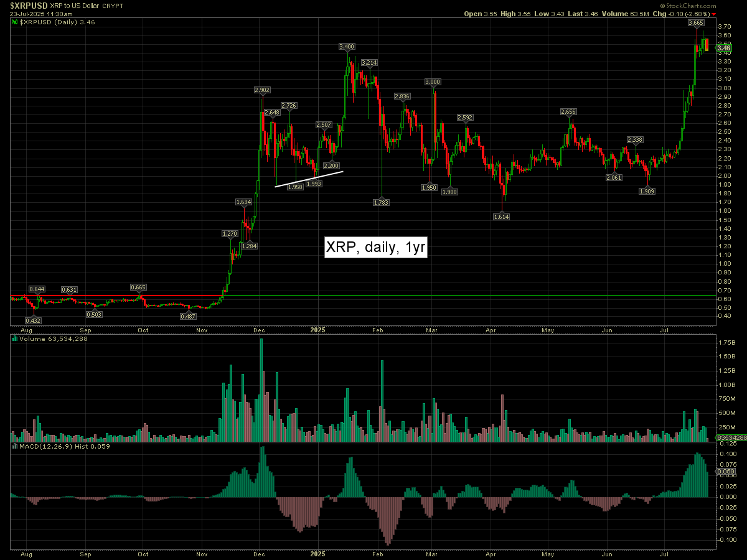Click the "XRP, daily, 1yr" annotation box
Viewport: 747px width, 560px height.
(x=376, y=247)
